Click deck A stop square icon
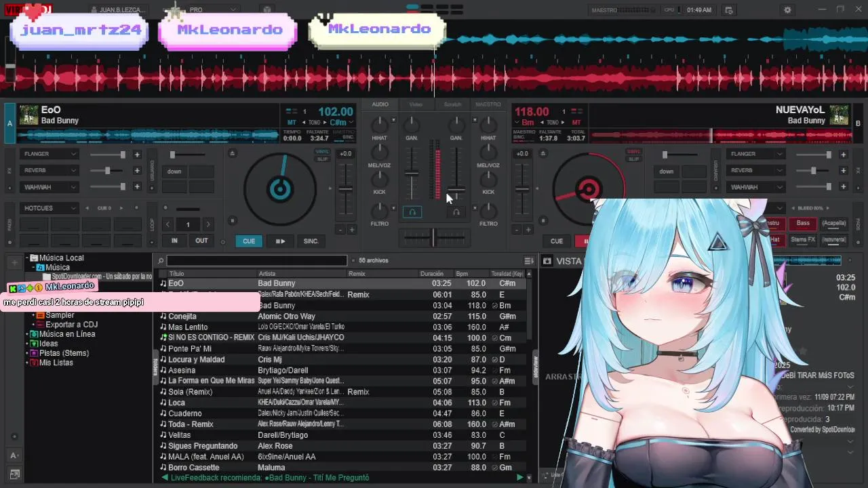868x488 pixels. [x=233, y=220]
